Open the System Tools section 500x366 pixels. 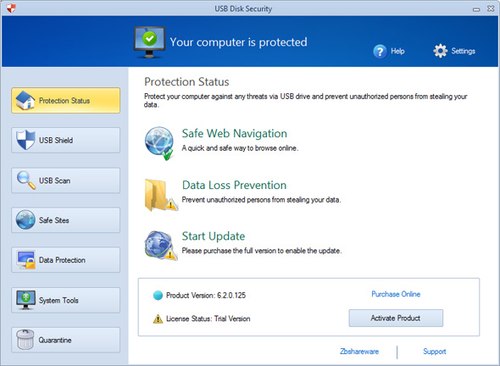pyautogui.click(x=66, y=300)
